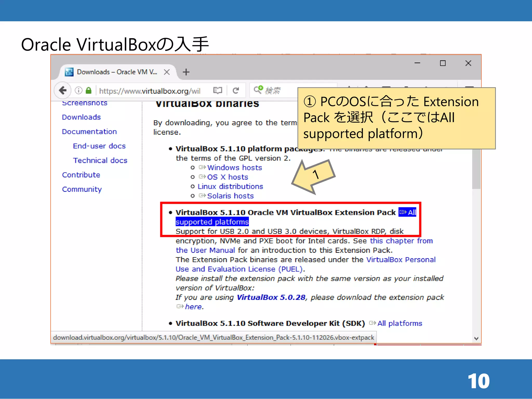Open VirtualBox Personal Use and Evaluation License link
The height and width of the screenshot is (399, 532).
(401, 260)
